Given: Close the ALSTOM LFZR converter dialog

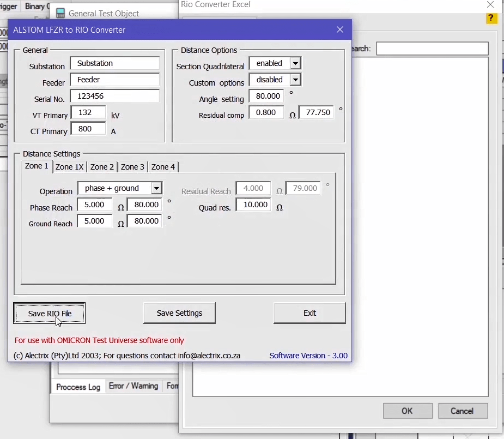Looking at the screenshot, I should (340, 30).
